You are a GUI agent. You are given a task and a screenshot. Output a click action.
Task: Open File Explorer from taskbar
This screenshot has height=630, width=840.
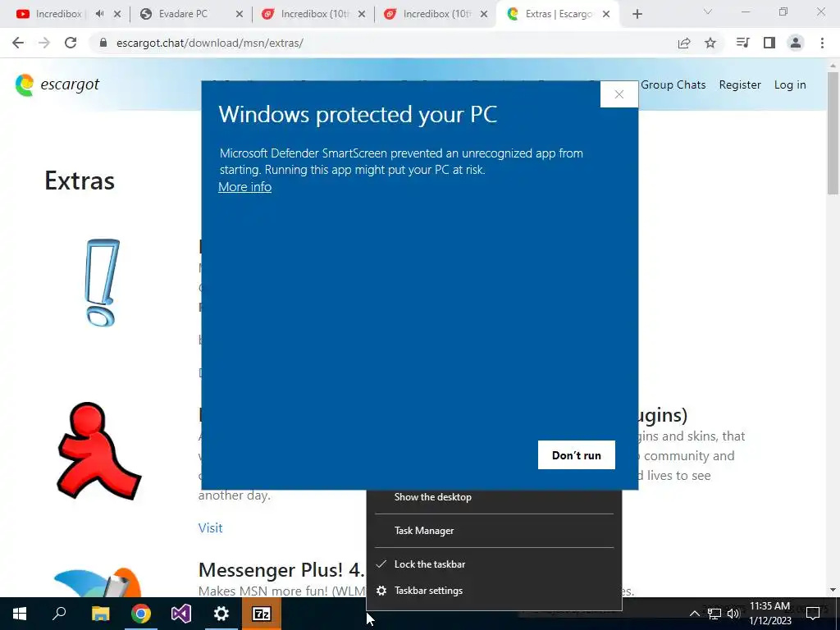click(100, 614)
